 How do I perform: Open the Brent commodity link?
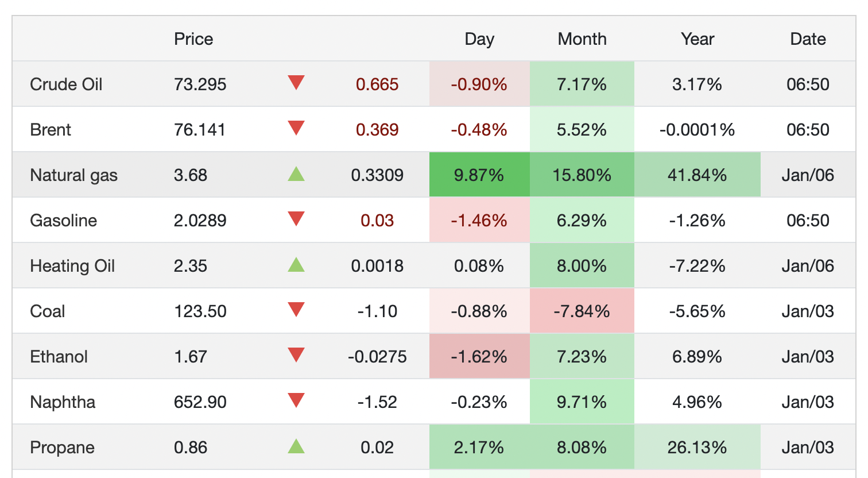coord(51,130)
